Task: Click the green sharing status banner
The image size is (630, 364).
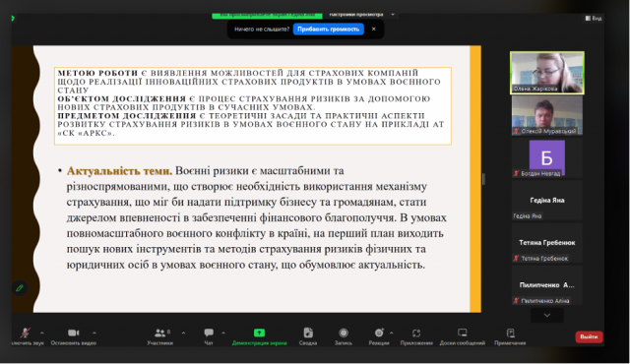Action: pyautogui.click(x=267, y=15)
